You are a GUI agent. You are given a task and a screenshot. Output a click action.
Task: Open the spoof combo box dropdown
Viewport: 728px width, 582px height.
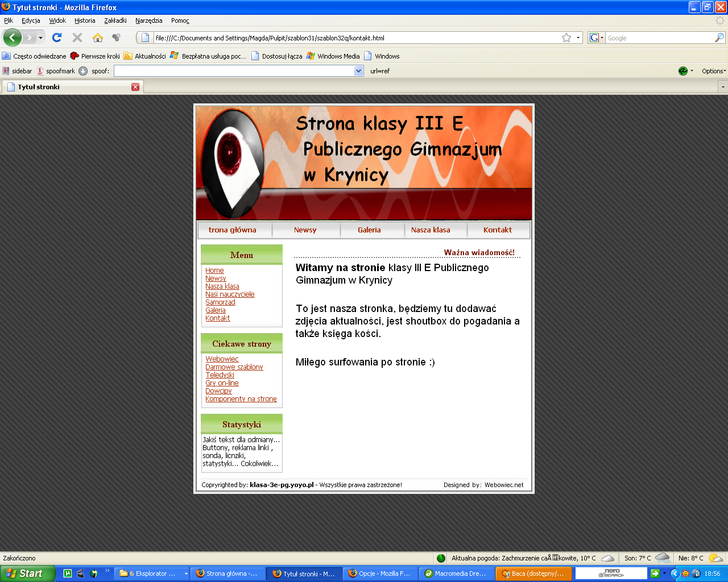358,71
